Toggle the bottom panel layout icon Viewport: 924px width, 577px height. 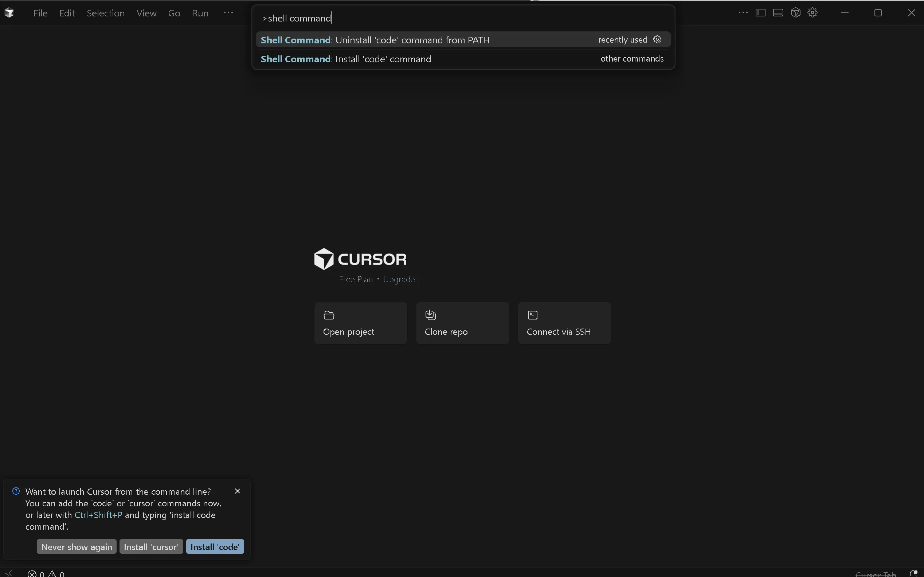coord(778,13)
